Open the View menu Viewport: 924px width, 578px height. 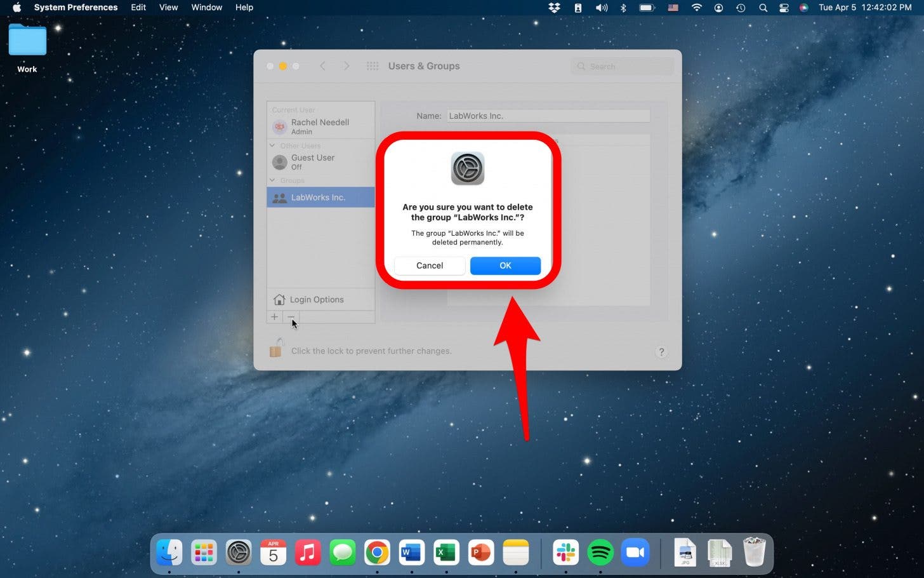point(168,8)
